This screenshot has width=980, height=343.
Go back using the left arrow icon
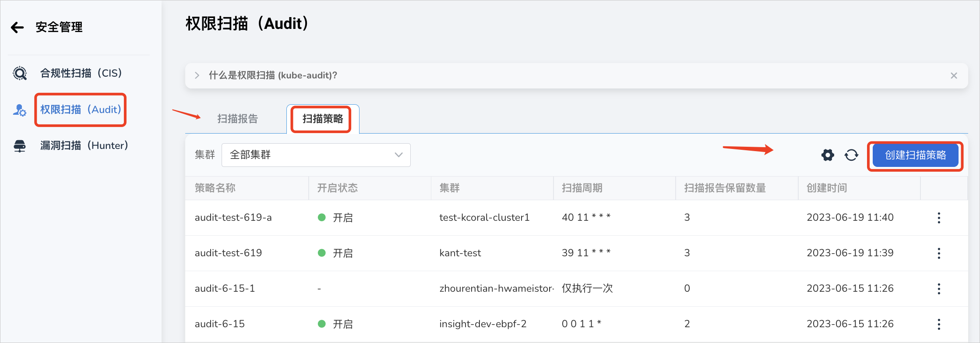(x=17, y=28)
